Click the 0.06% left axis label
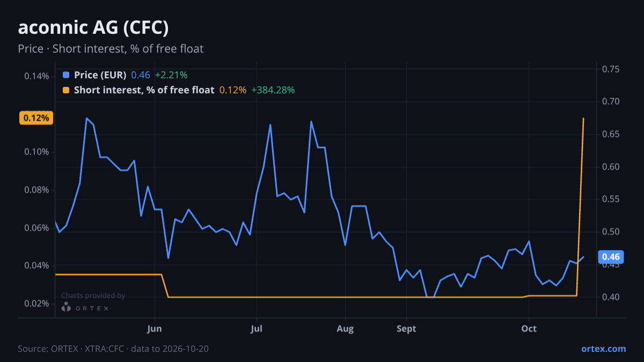The image size is (644, 362). (x=36, y=228)
